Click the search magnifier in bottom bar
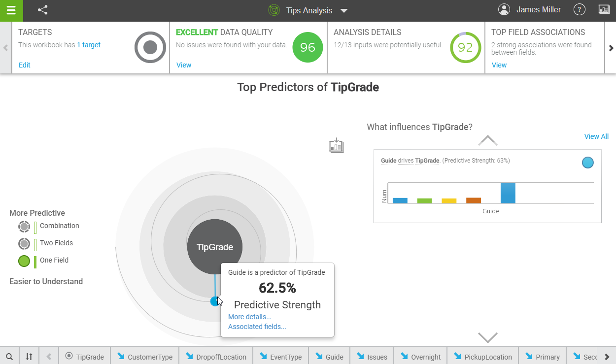Screen dimensions: 616x364 [x=9, y=356]
